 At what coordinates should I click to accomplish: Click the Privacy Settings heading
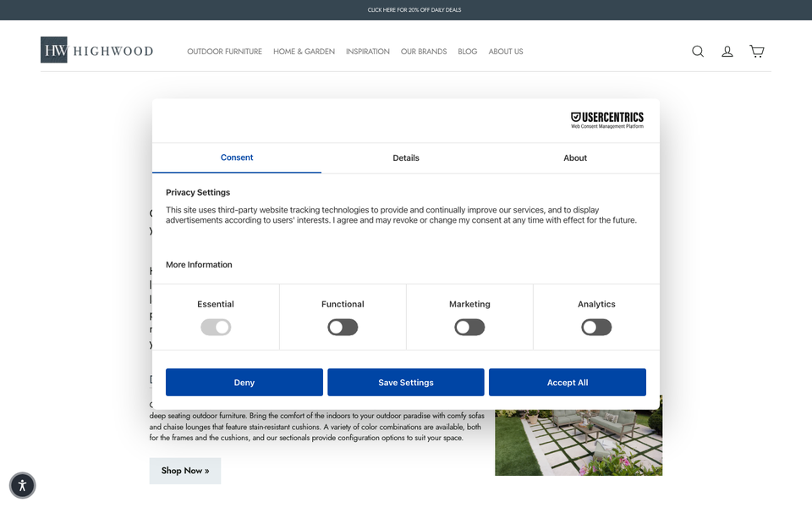pos(198,192)
